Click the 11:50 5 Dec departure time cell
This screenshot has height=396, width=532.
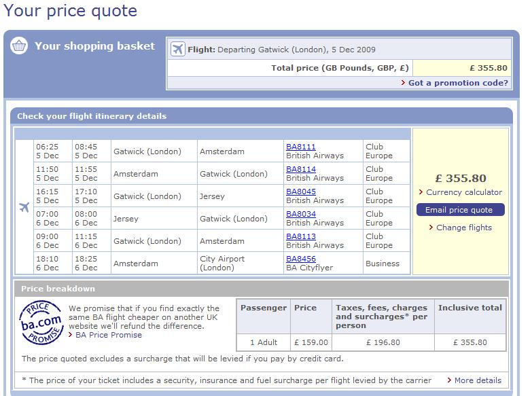pos(53,173)
